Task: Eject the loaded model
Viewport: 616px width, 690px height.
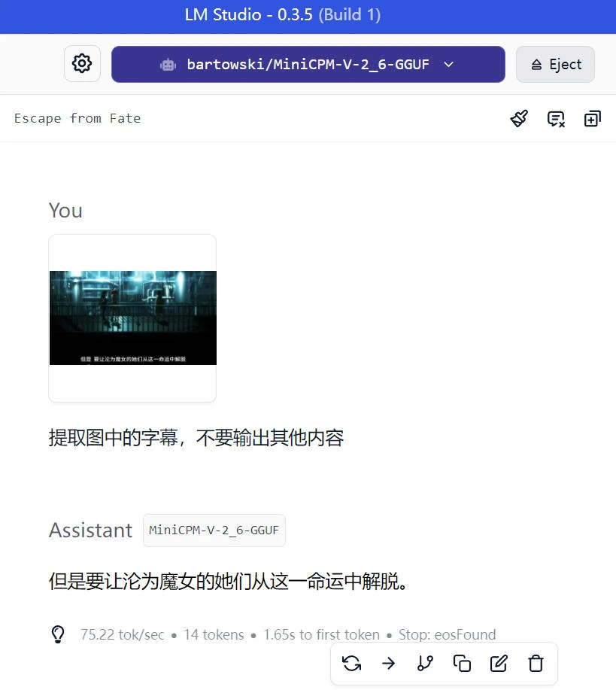Action: [x=555, y=65]
